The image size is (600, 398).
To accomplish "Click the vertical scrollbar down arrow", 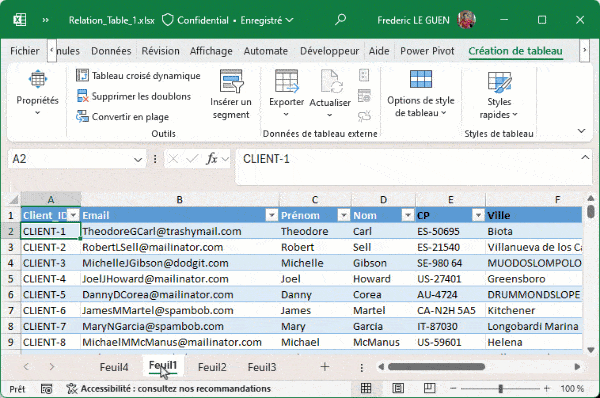I will click(591, 350).
